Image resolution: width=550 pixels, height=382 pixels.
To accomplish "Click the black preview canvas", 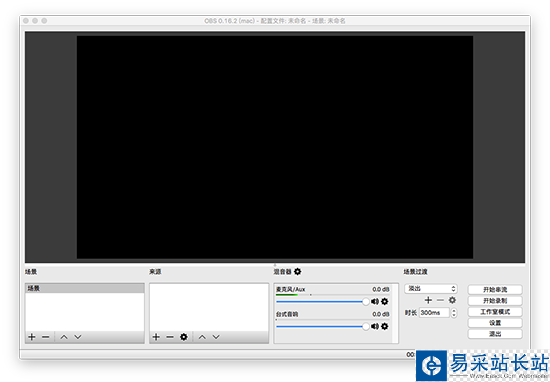I will click(x=275, y=147).
